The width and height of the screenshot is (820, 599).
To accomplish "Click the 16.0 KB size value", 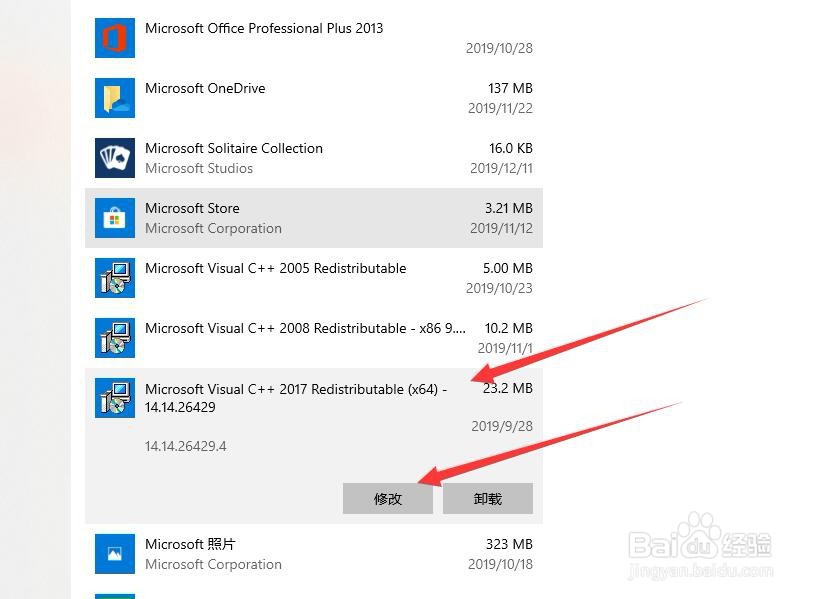I will coord(510,149).
